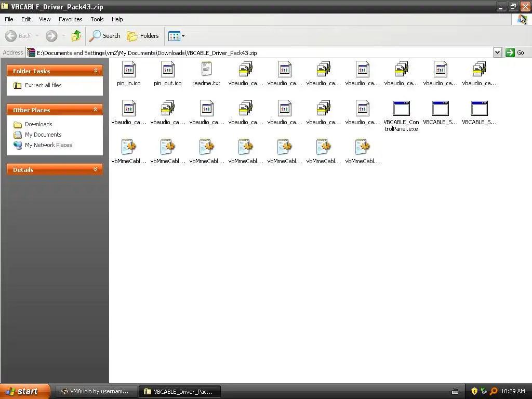Go up one folder level
The width and height of the screenshot is (532, 399).
point(76,36)
